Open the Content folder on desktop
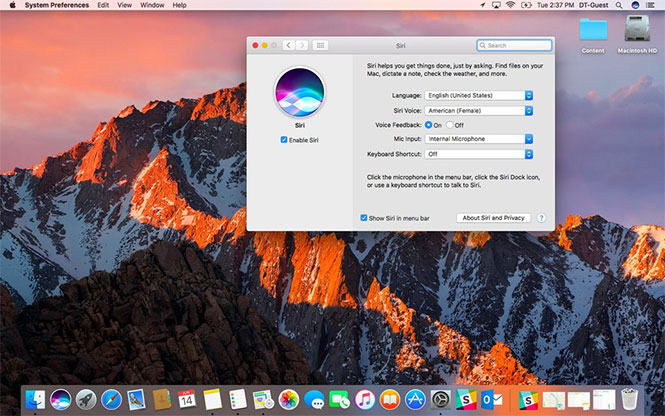Screen dimensions: 665x416 click(x=593, y=29)
